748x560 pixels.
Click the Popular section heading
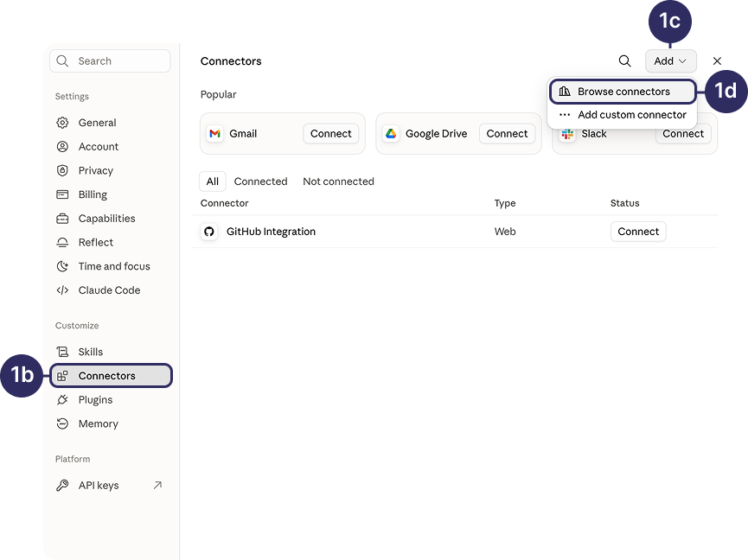[218, 94]
